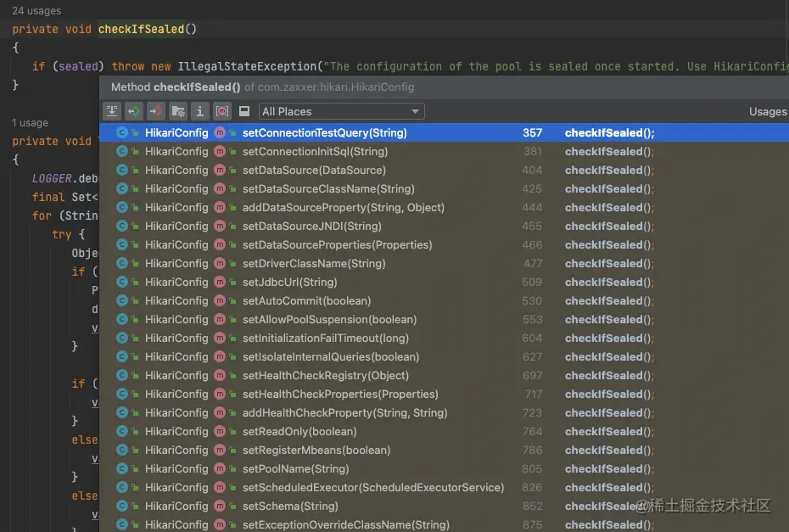Screen dimensions: 789x532
Task: Open the '1 usage' inlay hint link
Action: [31, 123]
